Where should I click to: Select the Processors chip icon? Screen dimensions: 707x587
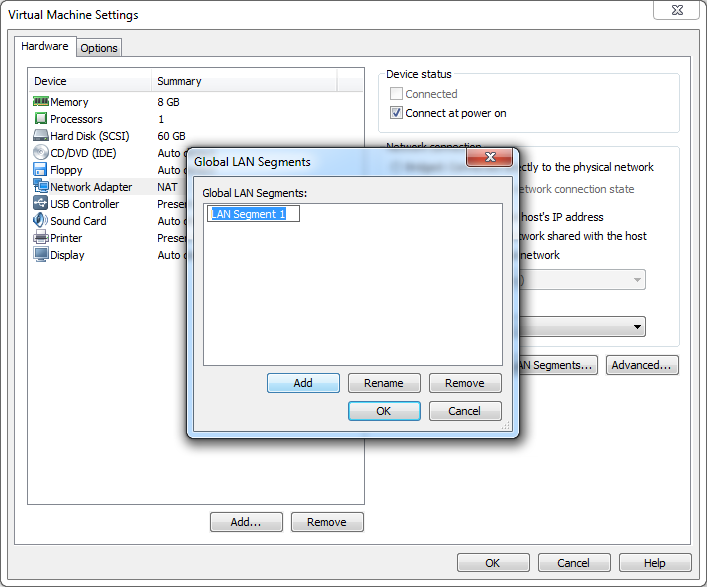tap(41, 119)
